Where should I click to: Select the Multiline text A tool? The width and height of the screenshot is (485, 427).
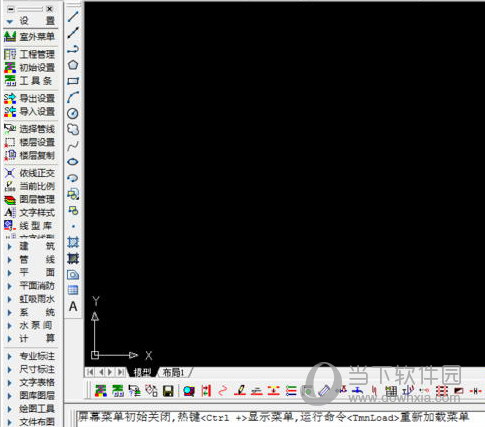click(73, 306)
